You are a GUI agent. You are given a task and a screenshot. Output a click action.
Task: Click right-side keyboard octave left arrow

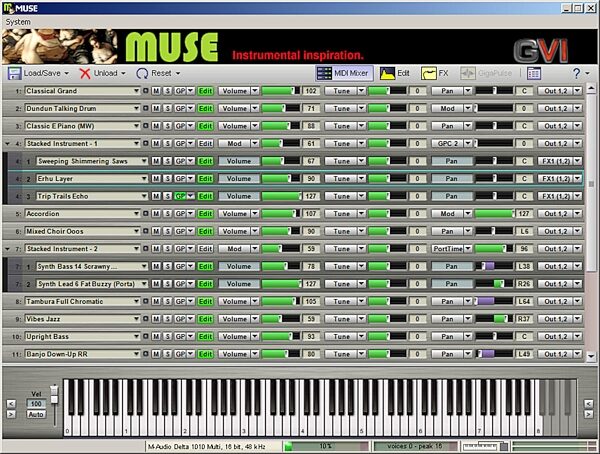click(x=588, y=404)
